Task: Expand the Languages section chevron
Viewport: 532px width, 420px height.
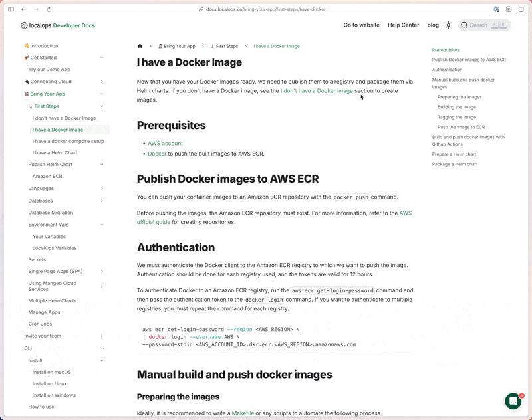Action: point(102,189)
